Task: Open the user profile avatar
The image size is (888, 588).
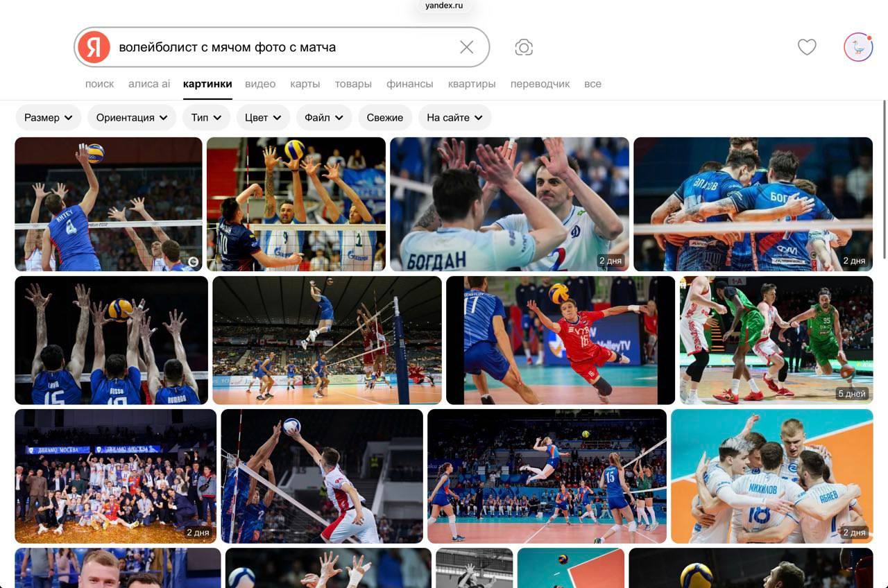Action: [858, 47]
